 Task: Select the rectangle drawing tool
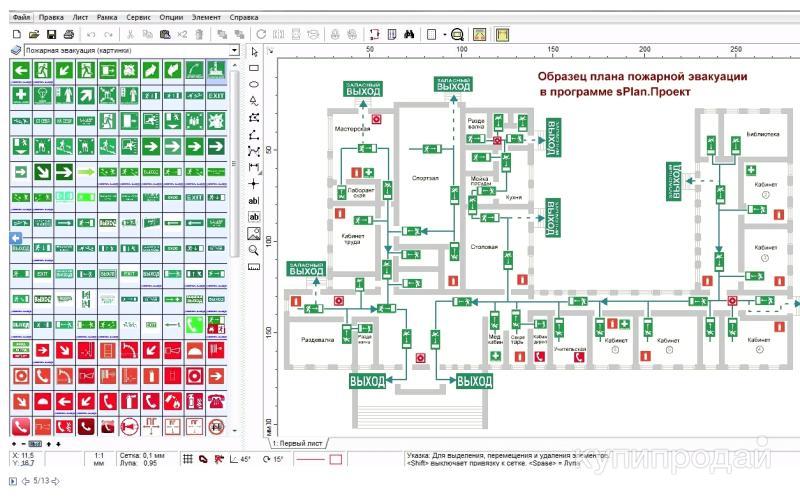coord(254,68)
